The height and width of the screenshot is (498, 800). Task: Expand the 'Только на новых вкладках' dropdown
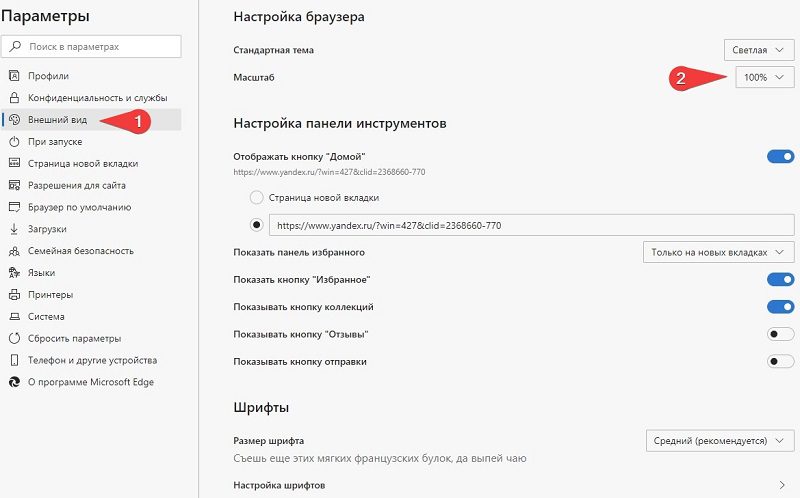pos(718,252)
